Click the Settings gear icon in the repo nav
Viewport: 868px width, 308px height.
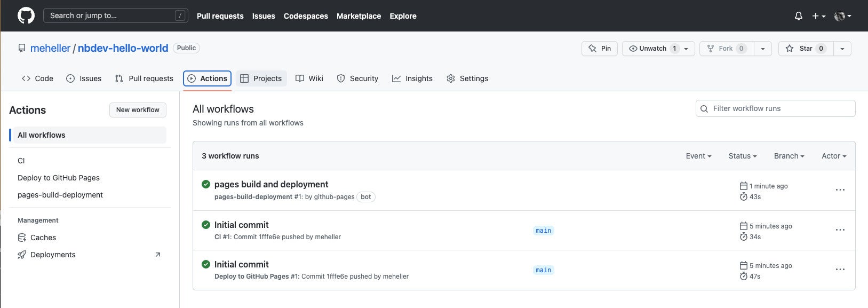pos(451,78)
